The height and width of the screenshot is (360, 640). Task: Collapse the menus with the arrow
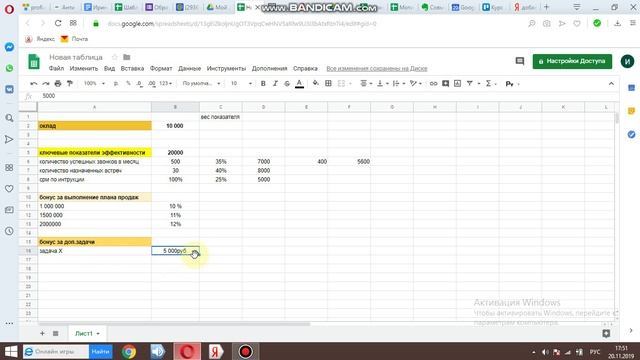(611, 84)
